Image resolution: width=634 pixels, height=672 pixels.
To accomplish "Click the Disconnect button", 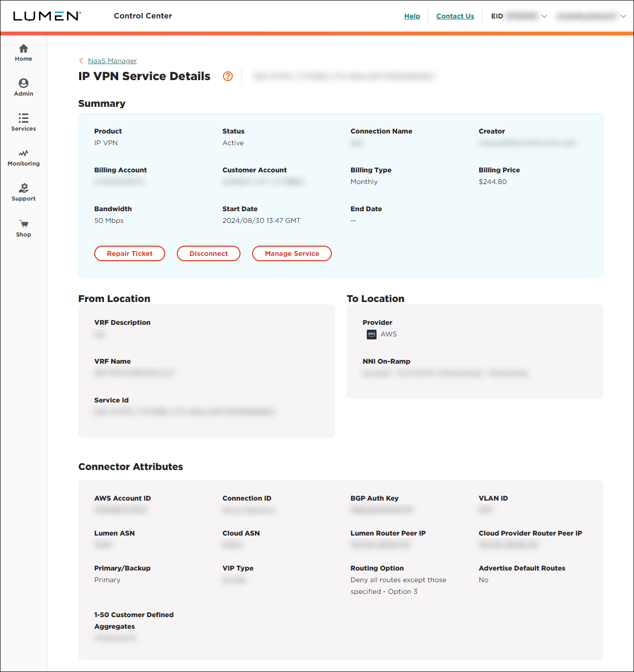I will (208, 253).
